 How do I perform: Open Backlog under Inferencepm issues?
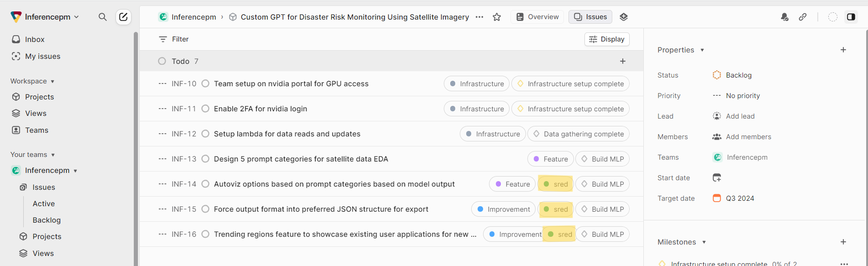[x=47, y=220]
